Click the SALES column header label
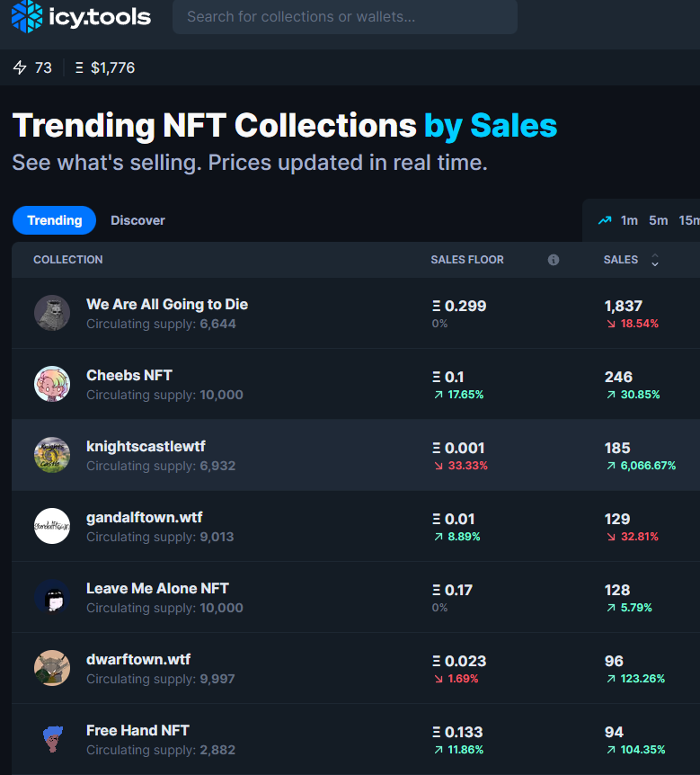700x775 pixels. click(x=620, y=260)
